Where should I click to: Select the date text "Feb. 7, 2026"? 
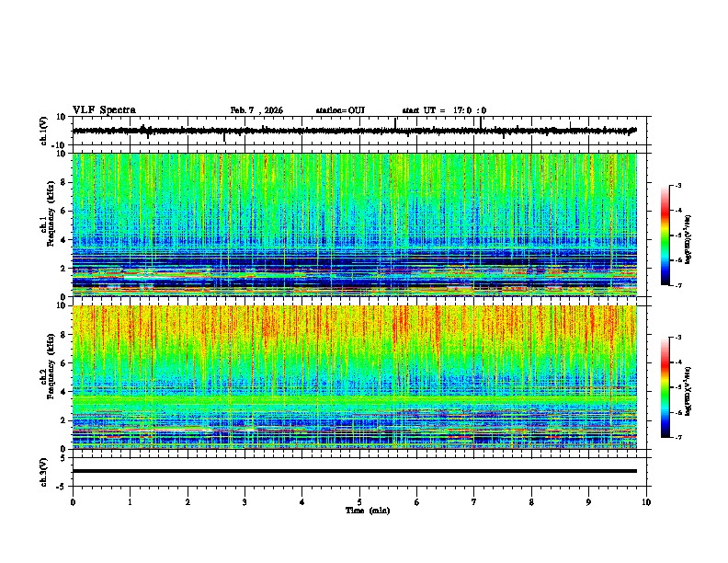tap(256, 110)
